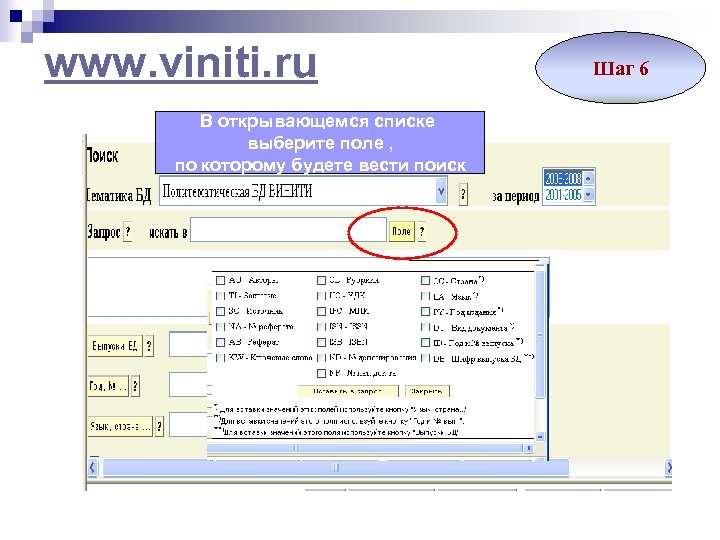Click the Год, № ... button
The image size is (720, 540).
pos(108,386)
